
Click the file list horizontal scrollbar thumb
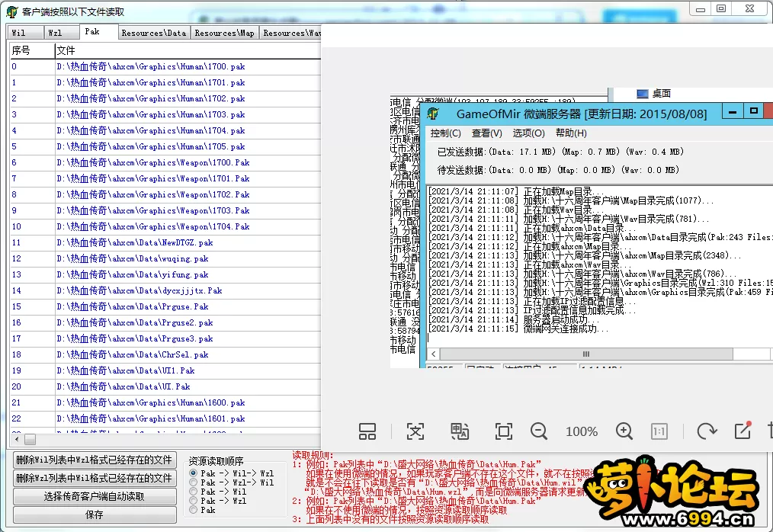(30, 439)
